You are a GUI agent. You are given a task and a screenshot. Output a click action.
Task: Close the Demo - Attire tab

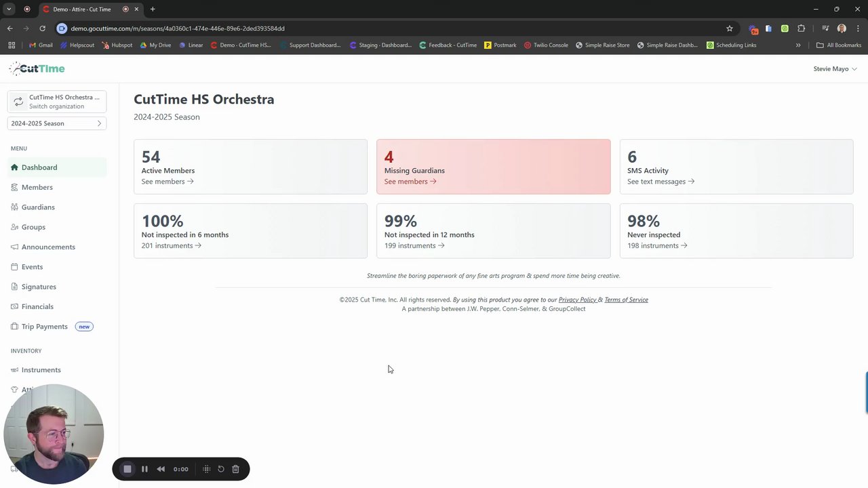coord(136,9)
